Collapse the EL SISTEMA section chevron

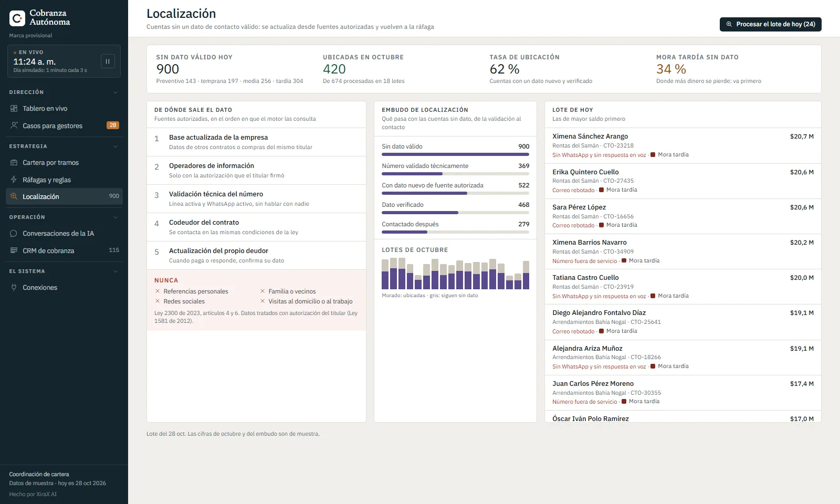pos(115,271)
